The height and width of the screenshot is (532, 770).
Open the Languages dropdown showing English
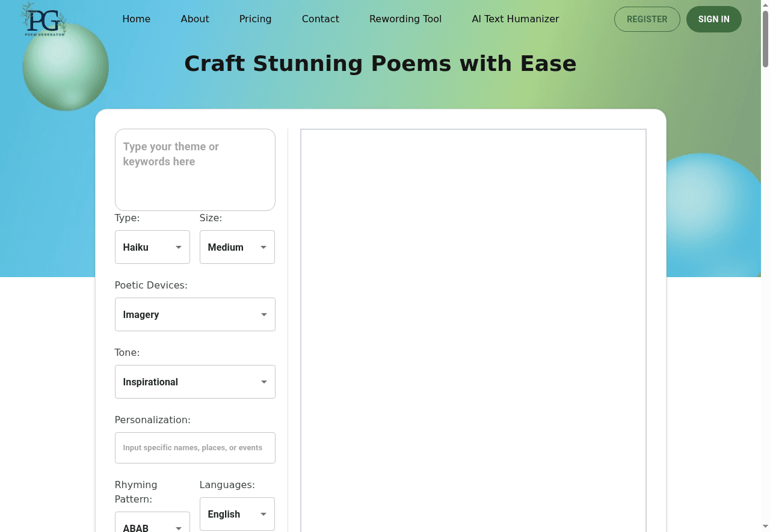coord(237,514)
